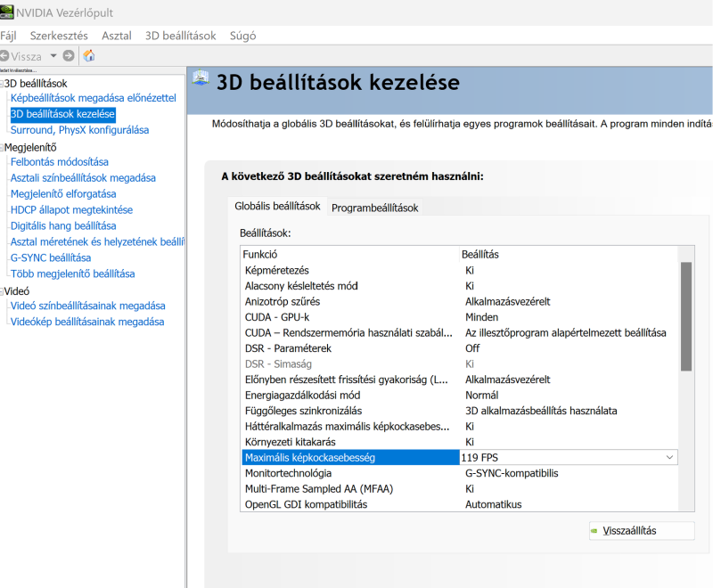Select the DSR - Paraméterek row

point(459,348)
